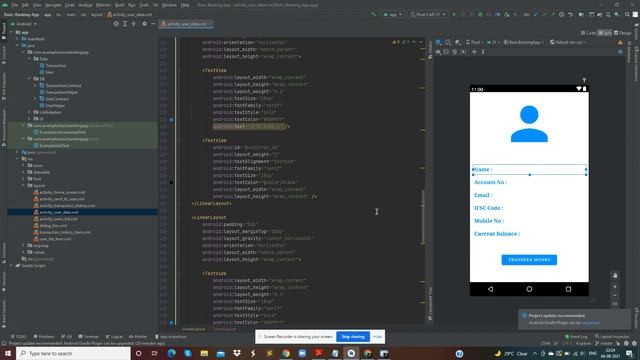Click Expand All icon in Project panel
640x360 pixels.
tap(125, 24)
